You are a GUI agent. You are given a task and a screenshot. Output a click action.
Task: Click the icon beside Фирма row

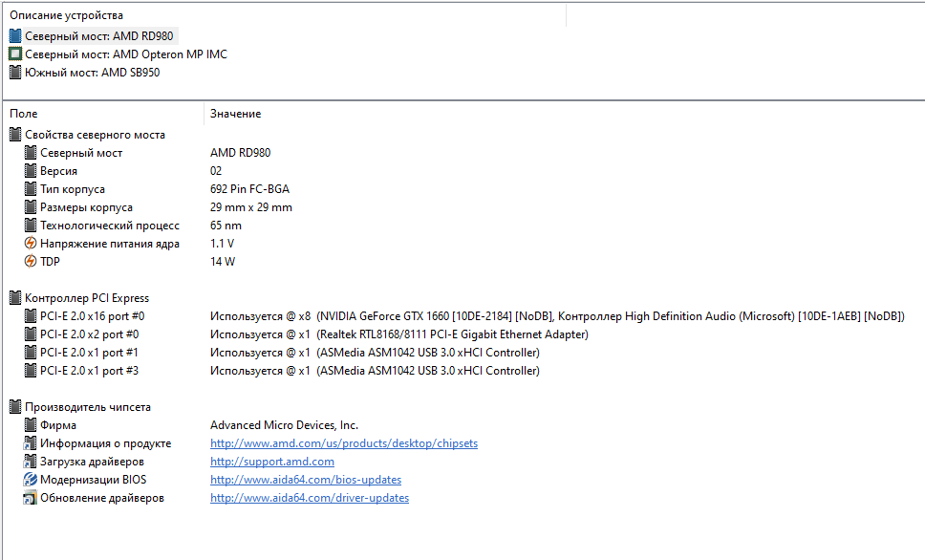[x=31, y=425]
